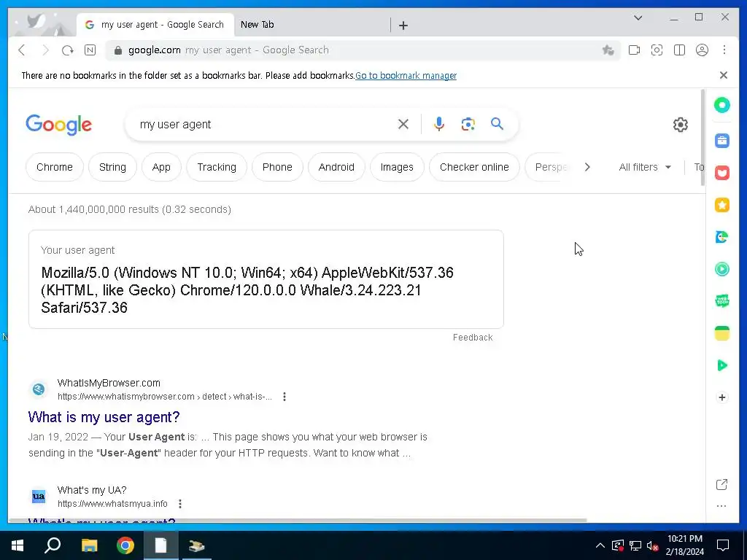This screenshot has height=560, width=747.
Task: Open the video capture toolbar icon
Action: point(634,50)
